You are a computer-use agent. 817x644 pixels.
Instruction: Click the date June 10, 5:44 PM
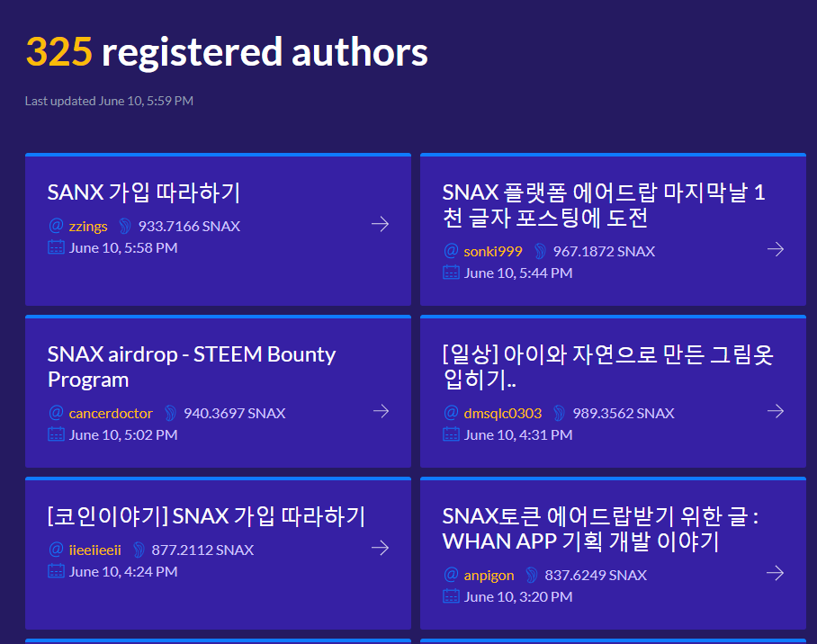pos(518,273)
